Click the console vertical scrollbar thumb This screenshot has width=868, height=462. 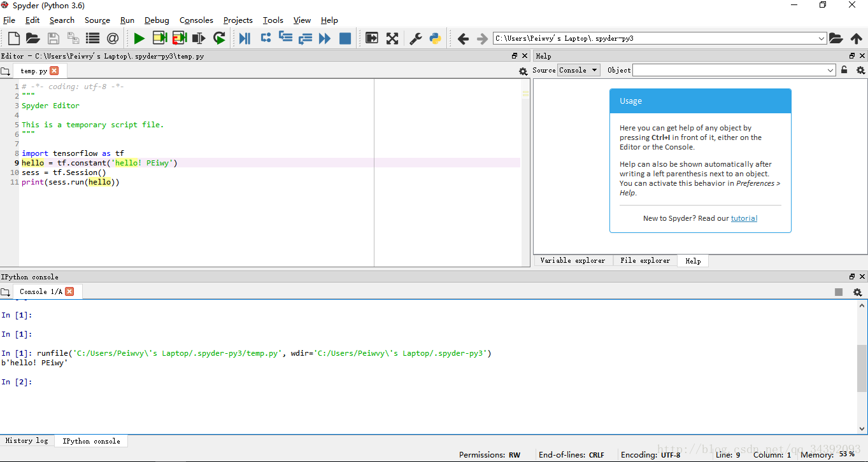coord(862,369)
